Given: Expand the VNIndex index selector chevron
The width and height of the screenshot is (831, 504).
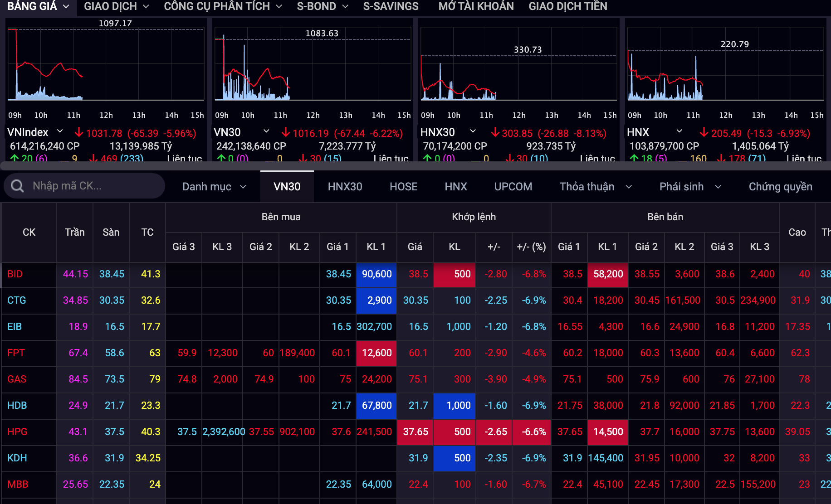Looking at the screenshot, I should (60, 131).
